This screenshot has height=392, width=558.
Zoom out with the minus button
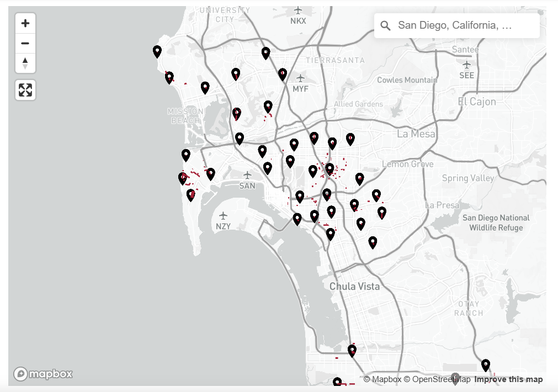(25, 44)
